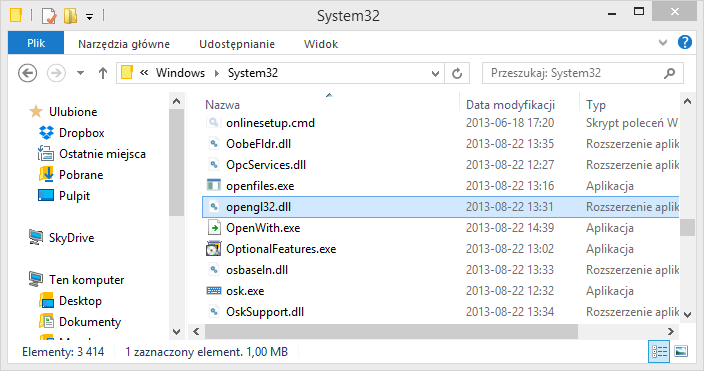Click the New folder quick access icon
Image resolution: width=704 pixels, height=371 pixels.
[70, 16]
